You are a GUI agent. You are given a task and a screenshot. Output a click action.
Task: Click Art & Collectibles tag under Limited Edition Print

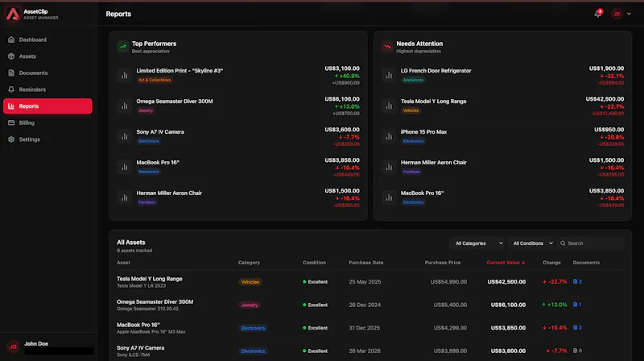pos(155,80)
